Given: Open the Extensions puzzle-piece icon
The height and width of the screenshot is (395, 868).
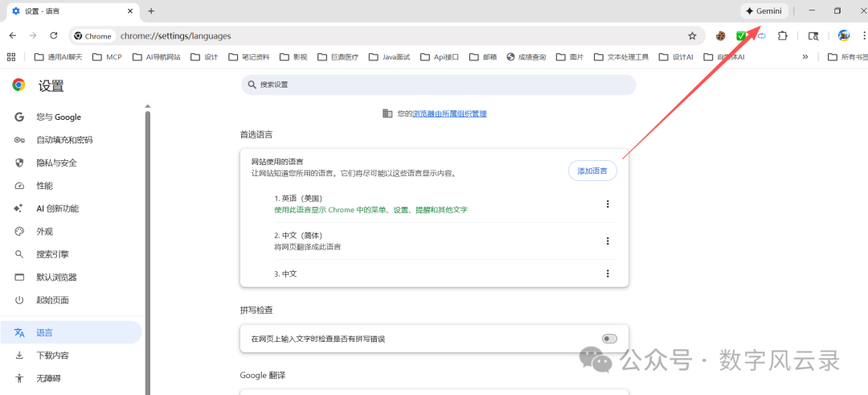Looking at the screenshot, I should click(782, 36).
